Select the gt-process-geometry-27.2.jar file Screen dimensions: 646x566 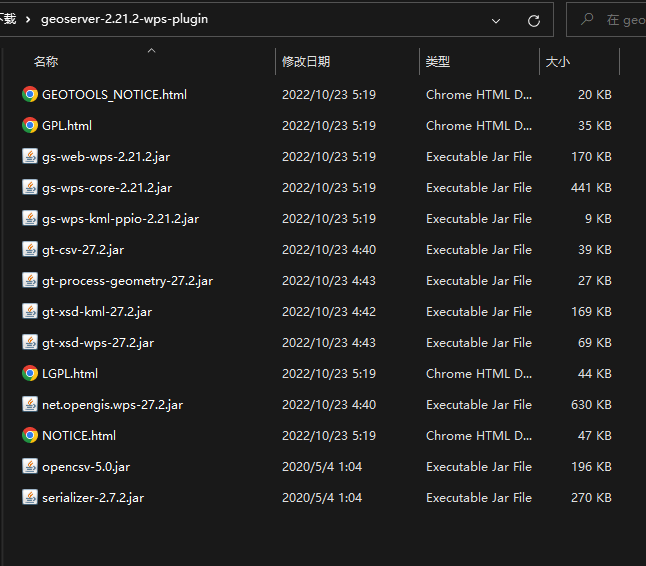(x=127, y=281)
